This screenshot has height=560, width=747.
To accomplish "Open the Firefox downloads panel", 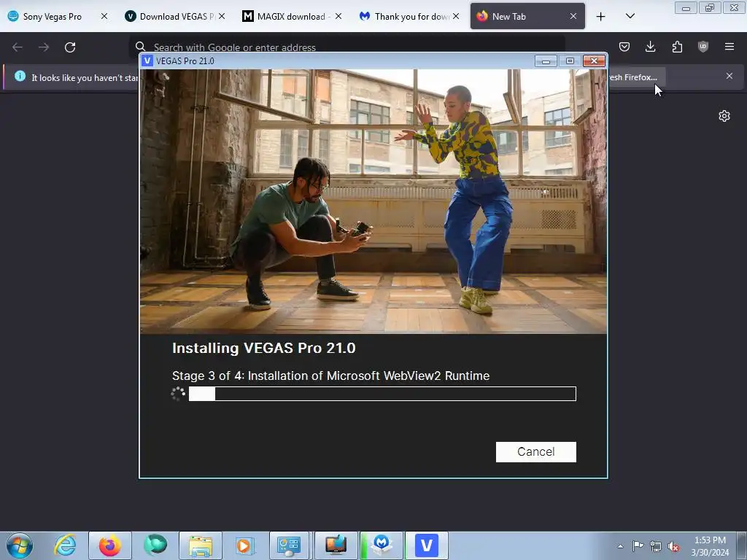I will click(650, 47).
